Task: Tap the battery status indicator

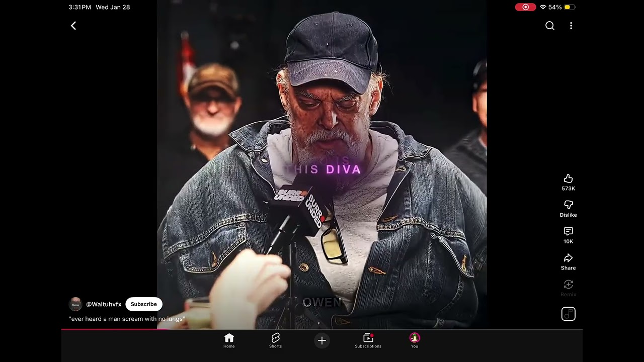Action: 570,7
